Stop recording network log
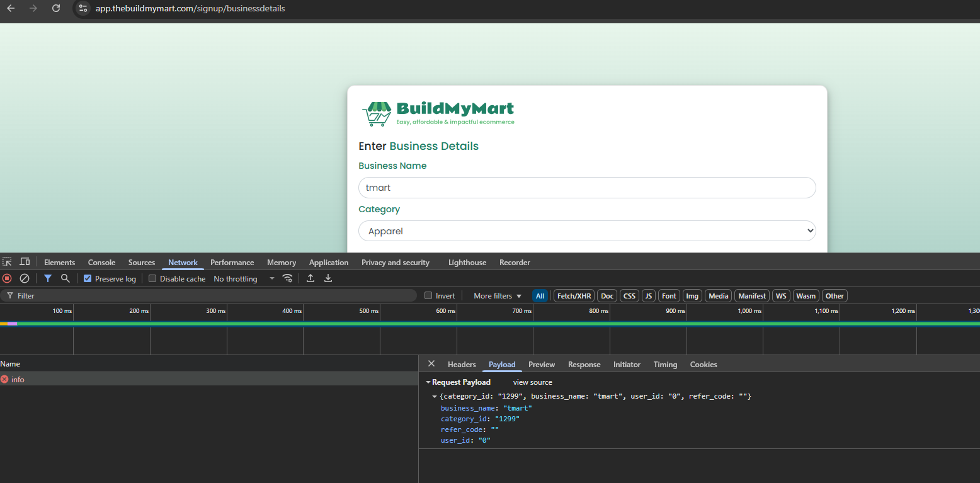Image resolution: width=980 pixels, height=483 pixels. pyautogui.click(x=7, y=278)
